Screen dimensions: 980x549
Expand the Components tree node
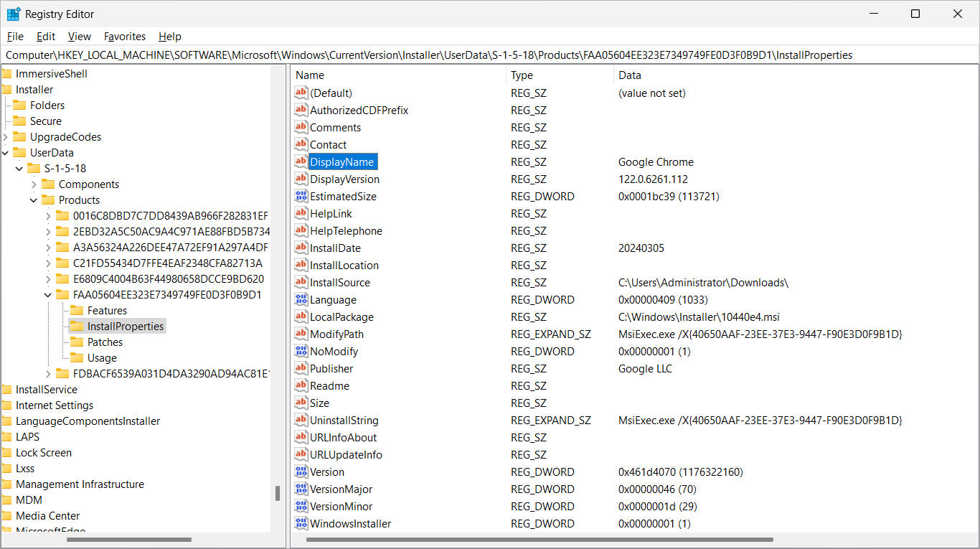(34, 184)
